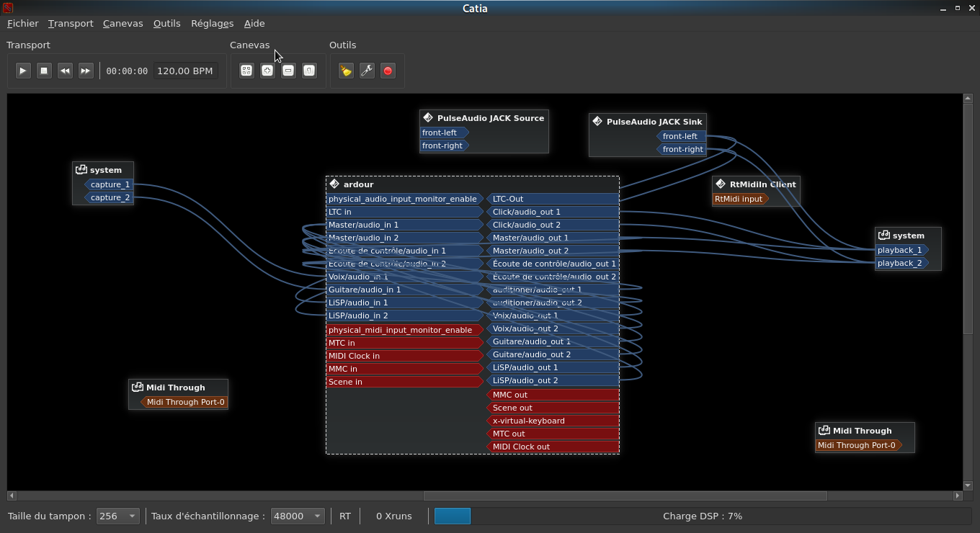The width and height of the screenshot is (980, 533).
Task: Open the Réglages menu
Action: [x=212, y=23]
